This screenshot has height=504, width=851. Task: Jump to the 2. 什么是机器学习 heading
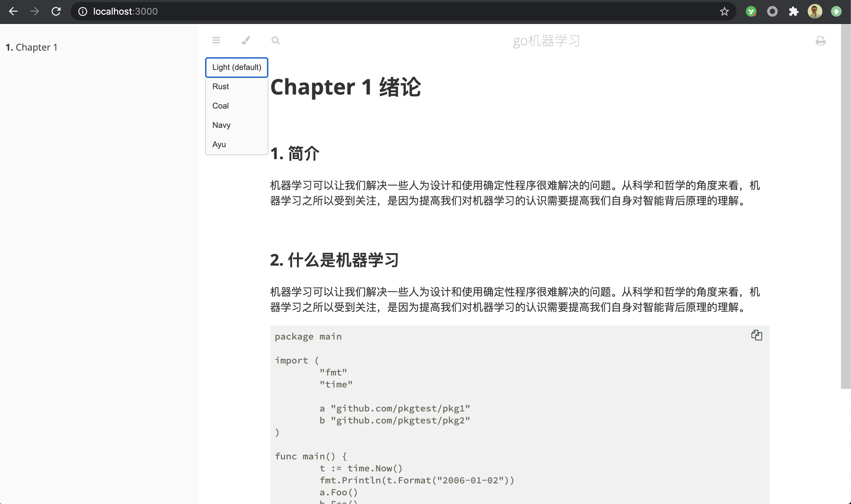click(334, 260)
